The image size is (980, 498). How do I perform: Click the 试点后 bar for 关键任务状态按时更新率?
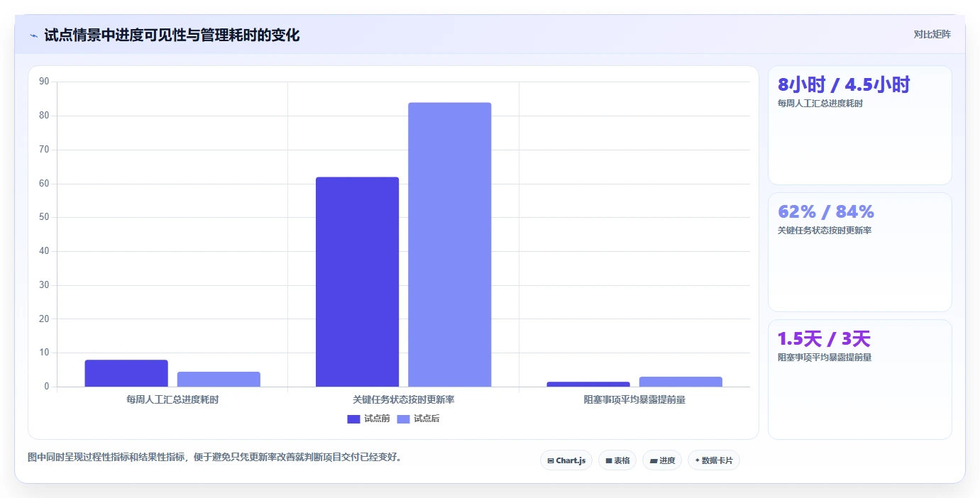pos(449,245)
